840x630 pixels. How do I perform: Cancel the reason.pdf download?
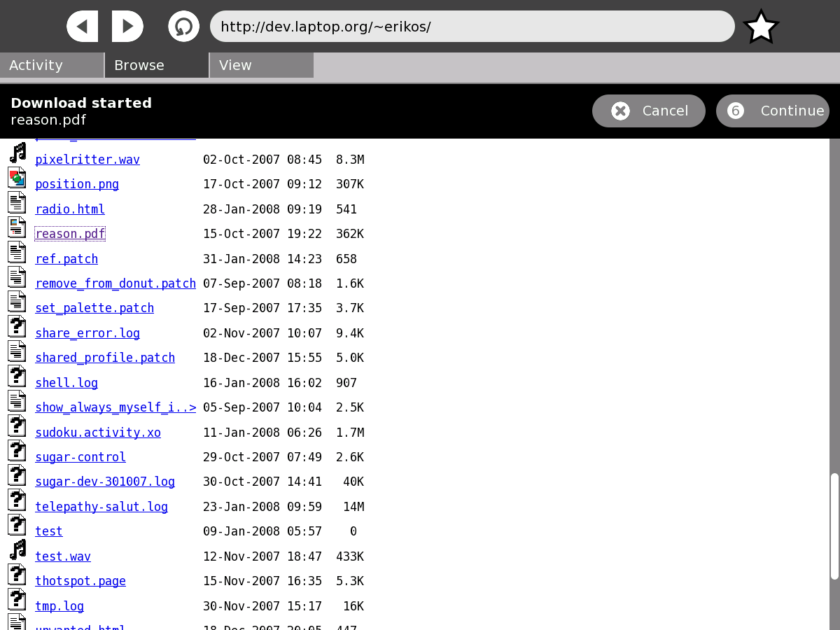point(649,111)
